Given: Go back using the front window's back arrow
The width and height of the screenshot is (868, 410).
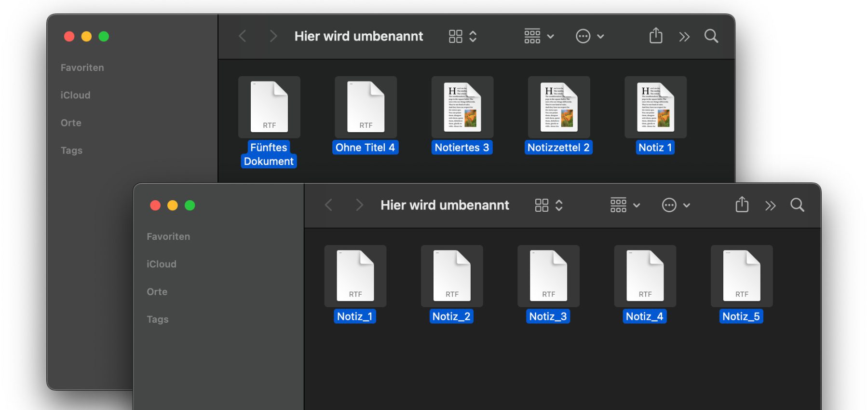Looking at the screenshot, I should click(x=329, y=205).
